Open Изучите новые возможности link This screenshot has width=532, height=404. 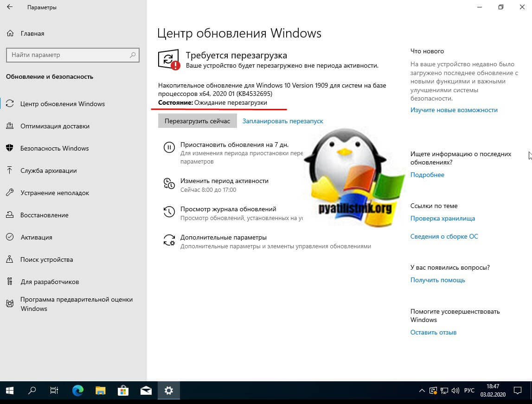[454, 110]
